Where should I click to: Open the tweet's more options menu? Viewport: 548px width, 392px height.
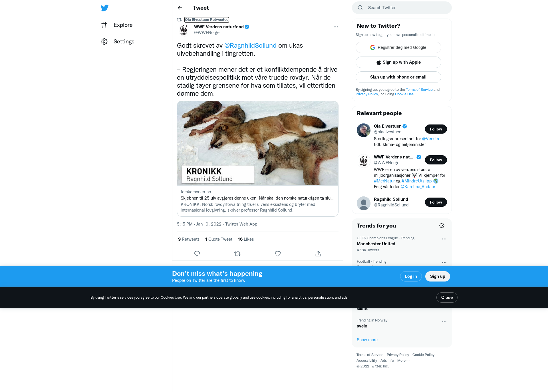[x=336, y=27]
